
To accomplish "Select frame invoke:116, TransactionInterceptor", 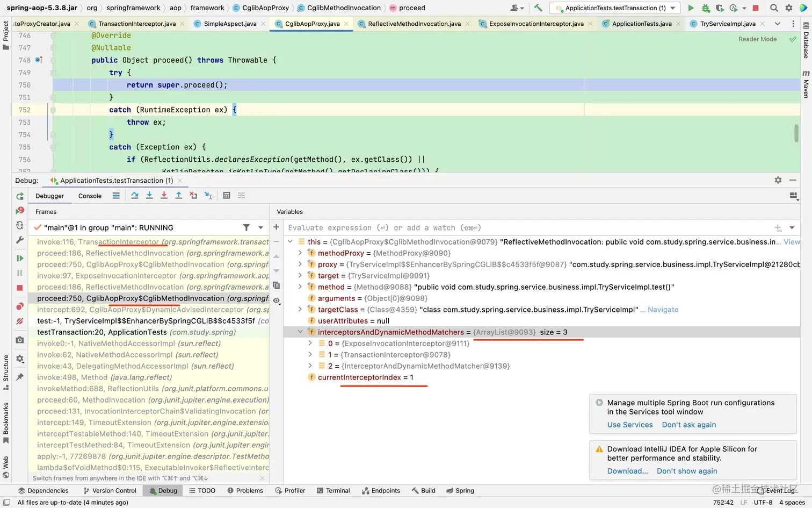I will 149,242.
